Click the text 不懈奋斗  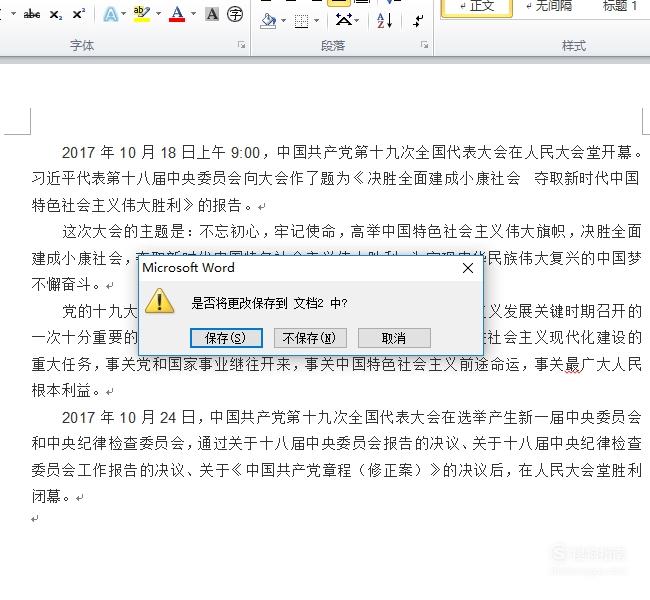click(x=61, y=284)
